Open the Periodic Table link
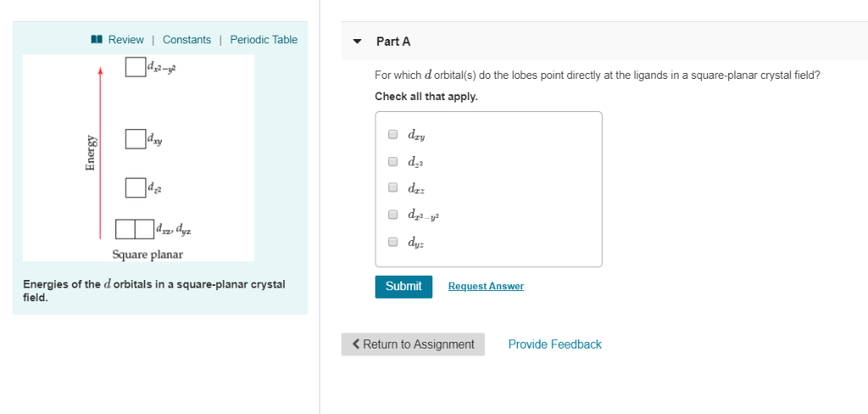Image resolution: width=868 pixels, height=414 pixels. coord(264,40)
